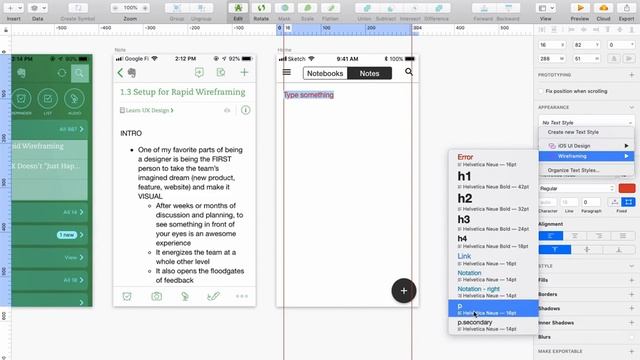Click the Flatten toolbar icon
The height and width of the screenshot is (360, 640).
point(331,8)
